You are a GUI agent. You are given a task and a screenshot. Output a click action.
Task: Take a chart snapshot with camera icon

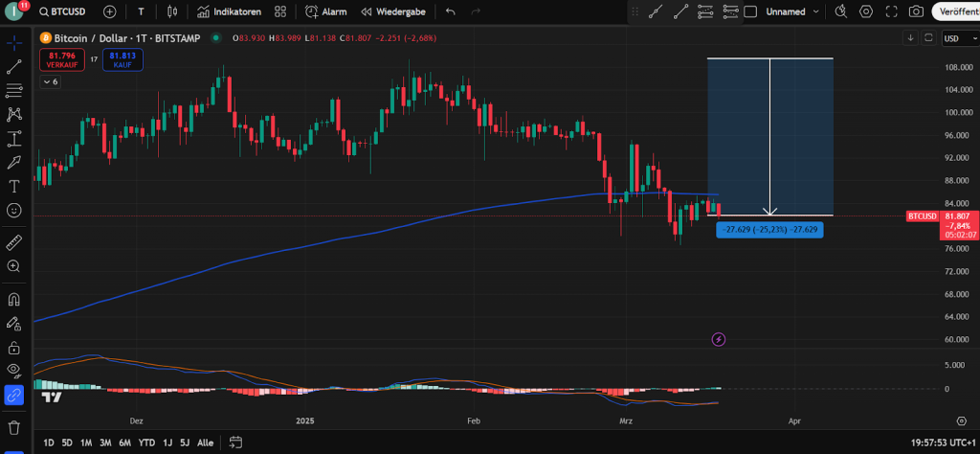916,11
